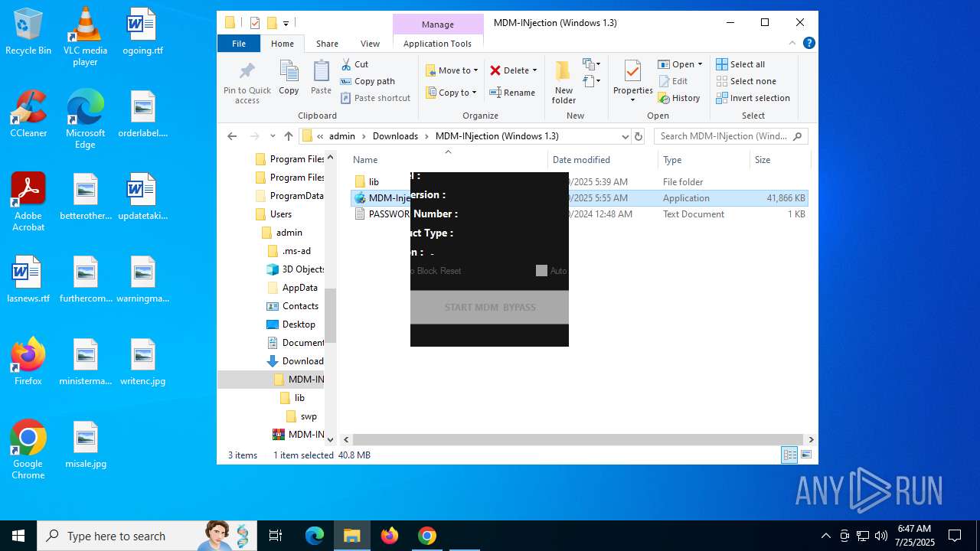
Task: Rename the selected item
Action: 513,93
